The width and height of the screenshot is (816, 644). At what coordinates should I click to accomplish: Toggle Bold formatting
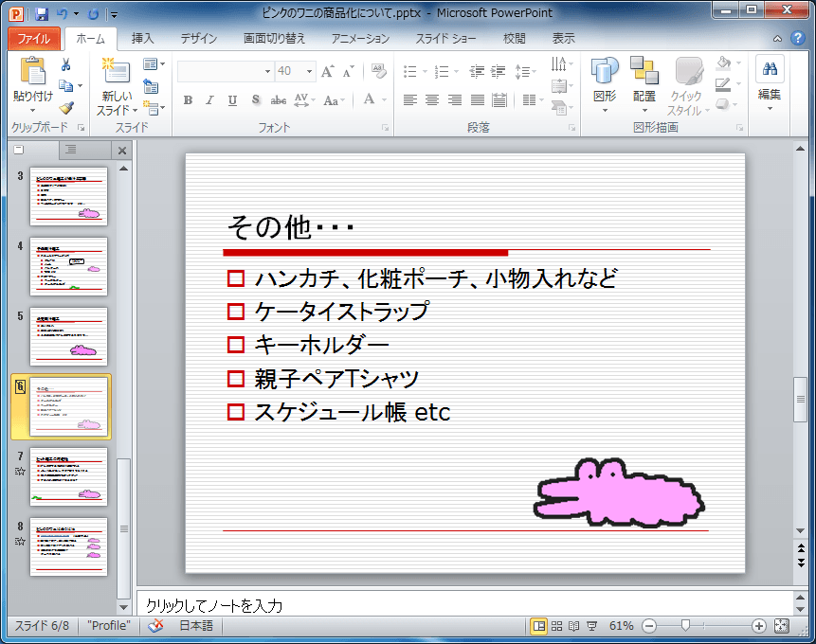[x=188, y=99]
